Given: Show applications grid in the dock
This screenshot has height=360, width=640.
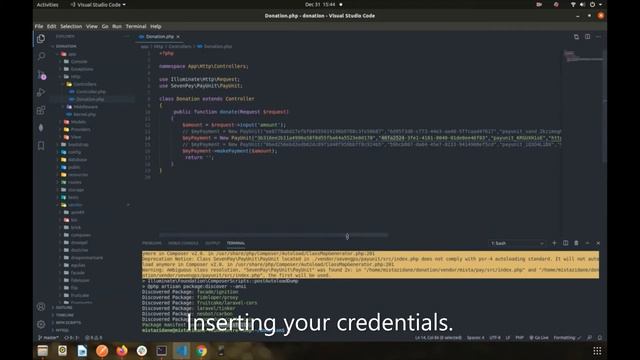Looking at the screenshot, I should pyautogui.click(x=597, y=351).
